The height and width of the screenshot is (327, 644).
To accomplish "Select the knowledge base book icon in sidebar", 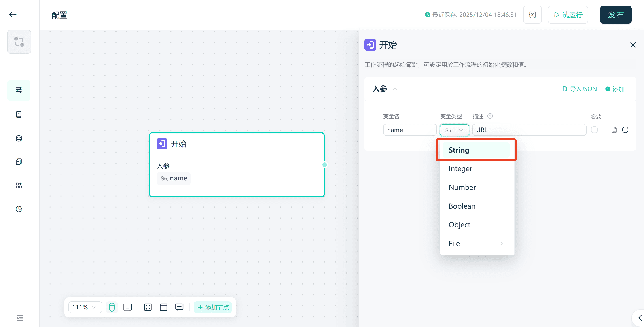I will (x=19, y=114).
